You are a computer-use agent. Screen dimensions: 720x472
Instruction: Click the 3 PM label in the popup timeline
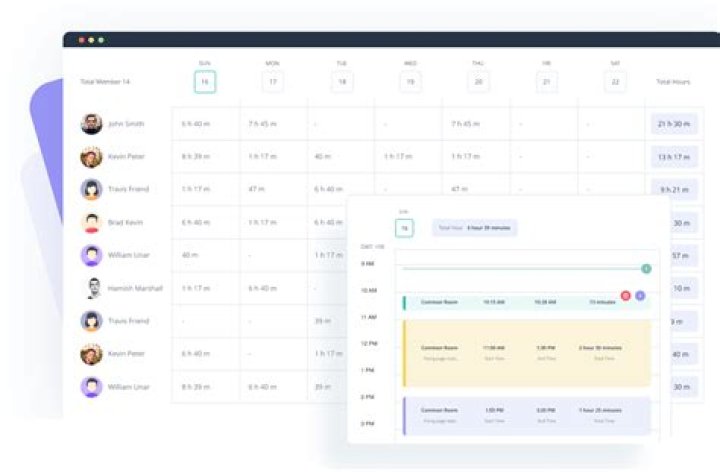[367, 424]
